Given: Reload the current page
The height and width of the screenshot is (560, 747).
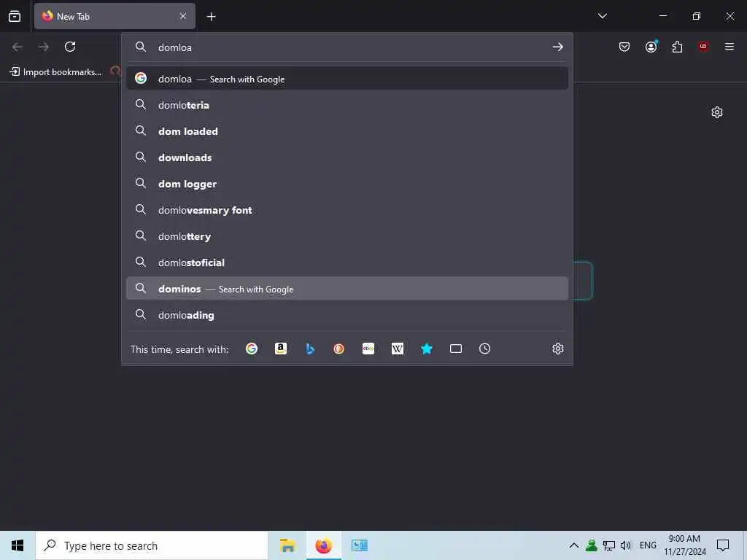Looking at the screenshot, I should tap(70, 47).
